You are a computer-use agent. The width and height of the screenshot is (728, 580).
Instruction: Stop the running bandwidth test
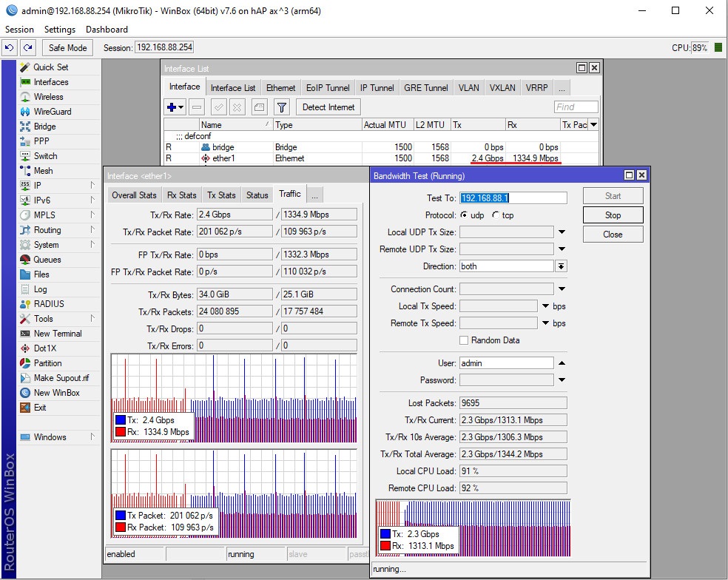[613, 215]
